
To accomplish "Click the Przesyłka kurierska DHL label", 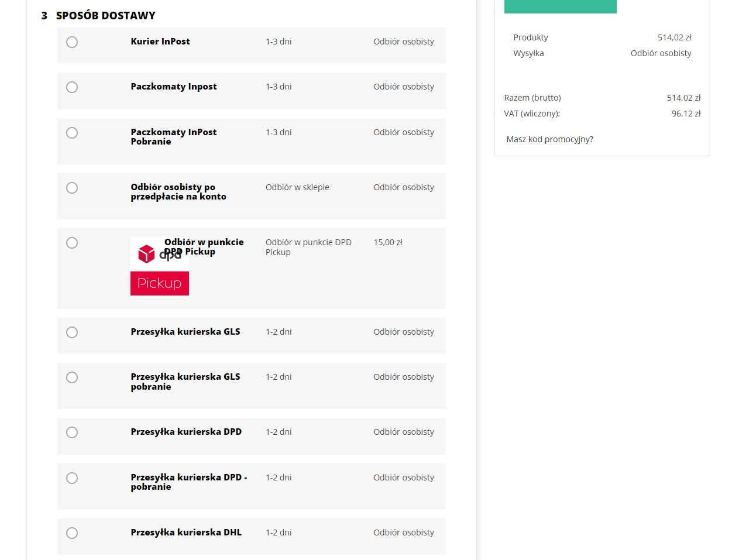I will tap(186, 532).
